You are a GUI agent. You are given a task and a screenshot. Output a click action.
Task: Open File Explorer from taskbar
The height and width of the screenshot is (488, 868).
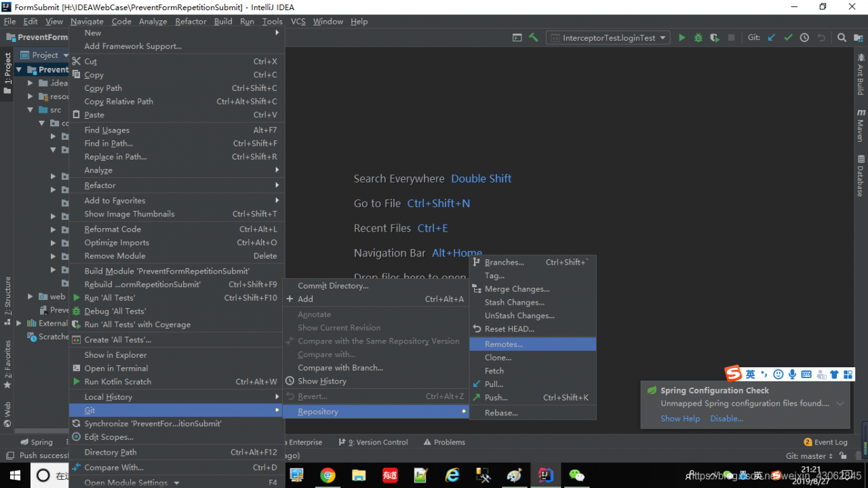359,475
